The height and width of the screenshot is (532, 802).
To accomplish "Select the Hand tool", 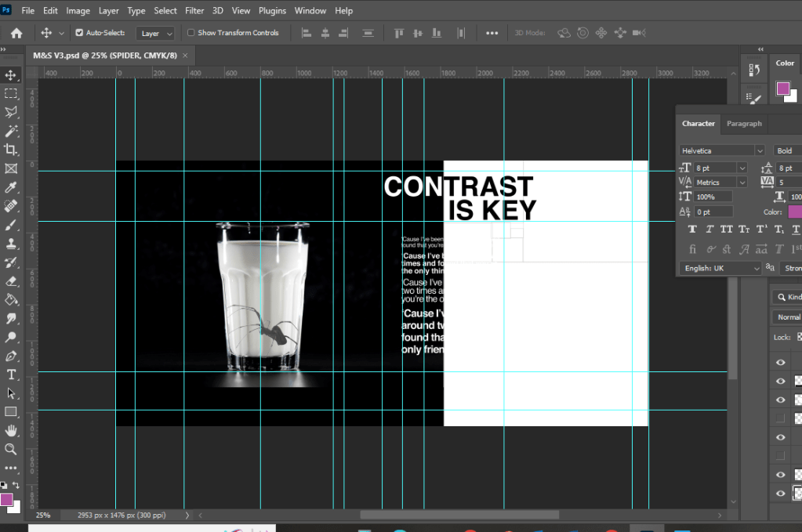I will [x=11, y=430].
